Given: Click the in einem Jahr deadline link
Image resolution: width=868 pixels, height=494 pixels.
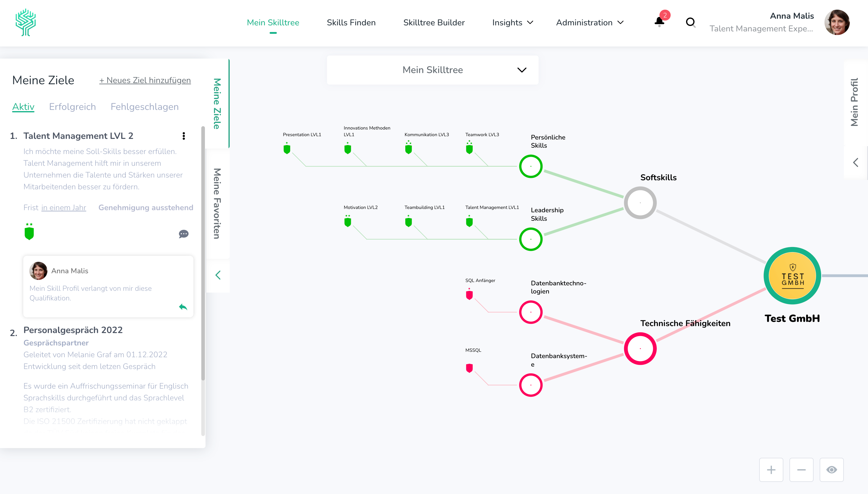Looking at the screenshot, I should (x=64, y=207).
